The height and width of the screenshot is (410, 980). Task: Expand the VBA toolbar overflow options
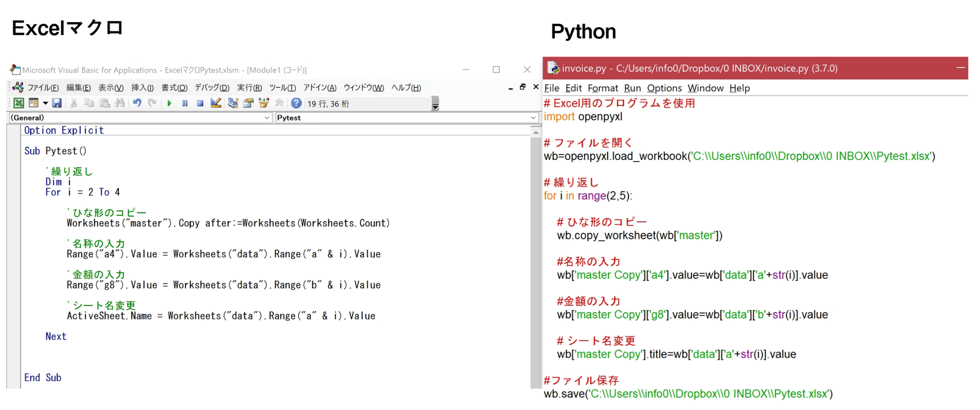tap(435, 106)
